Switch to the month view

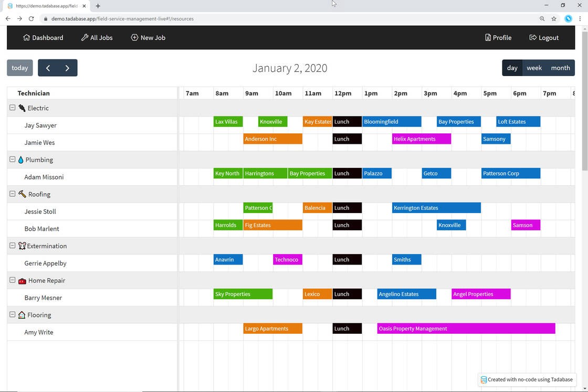click(560, 67)
